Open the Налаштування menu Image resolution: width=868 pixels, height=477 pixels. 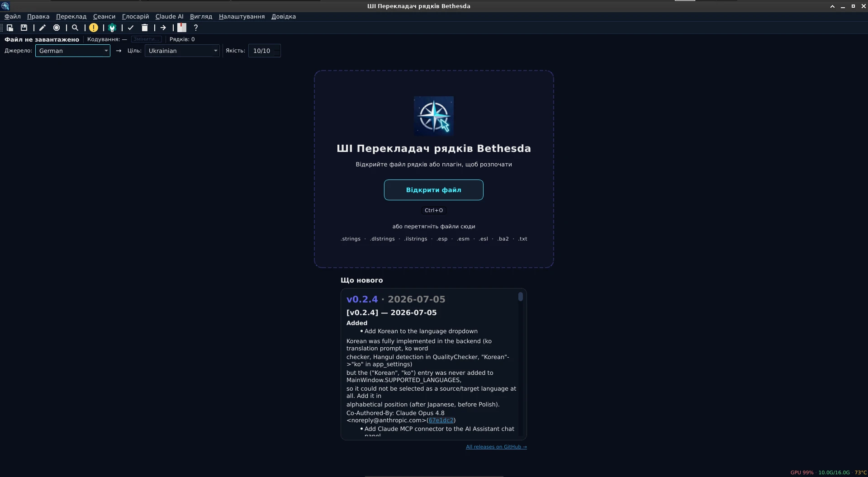pos(242,16)
